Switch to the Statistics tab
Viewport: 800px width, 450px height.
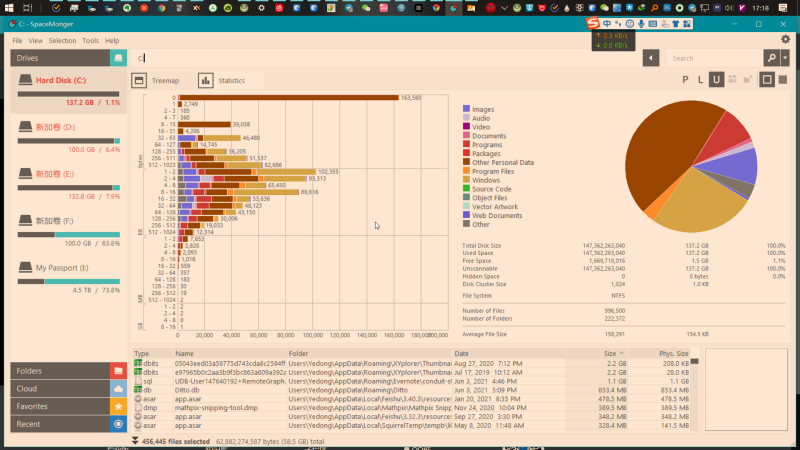point(221,81)
